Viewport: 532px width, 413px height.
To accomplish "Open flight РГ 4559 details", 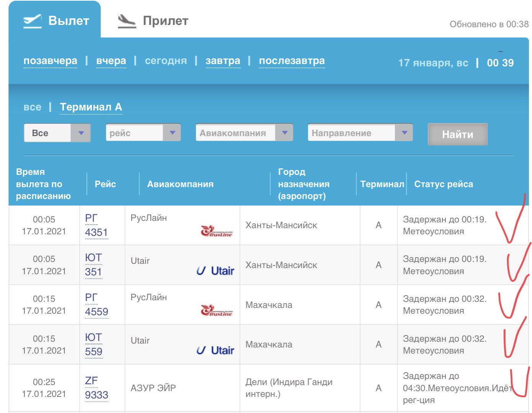I will point(97,305).
